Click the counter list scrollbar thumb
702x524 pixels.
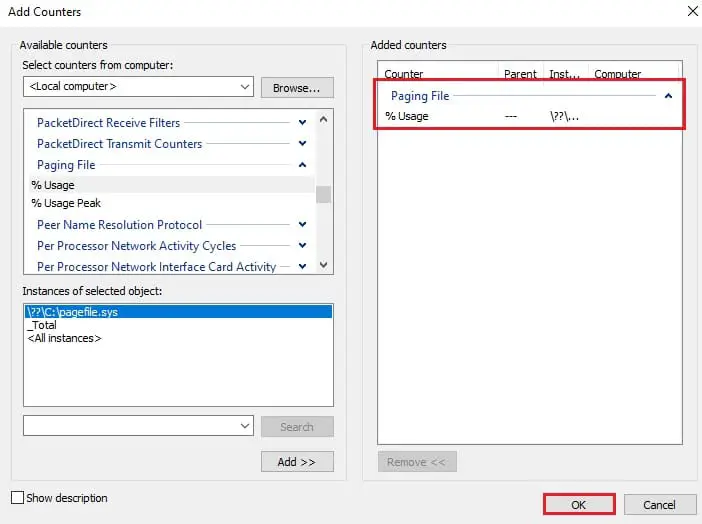323,194
